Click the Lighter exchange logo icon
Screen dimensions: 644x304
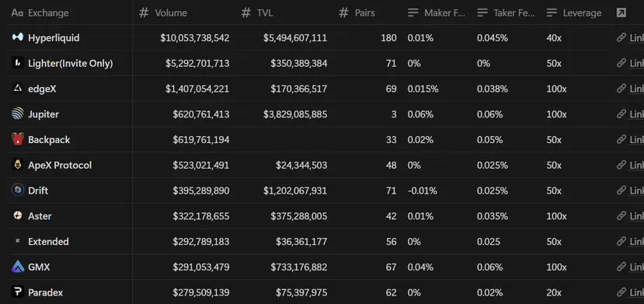point(18,63)
